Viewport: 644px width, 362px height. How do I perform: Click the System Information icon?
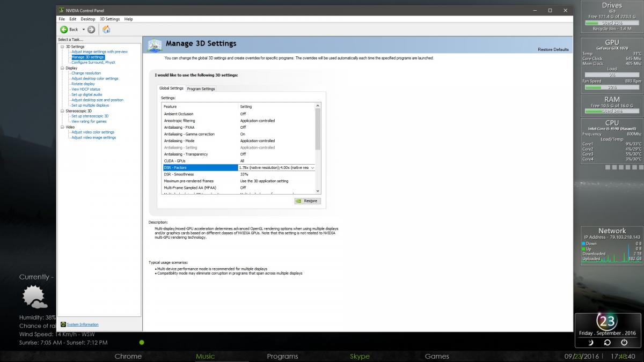click(x=63, y=324)
